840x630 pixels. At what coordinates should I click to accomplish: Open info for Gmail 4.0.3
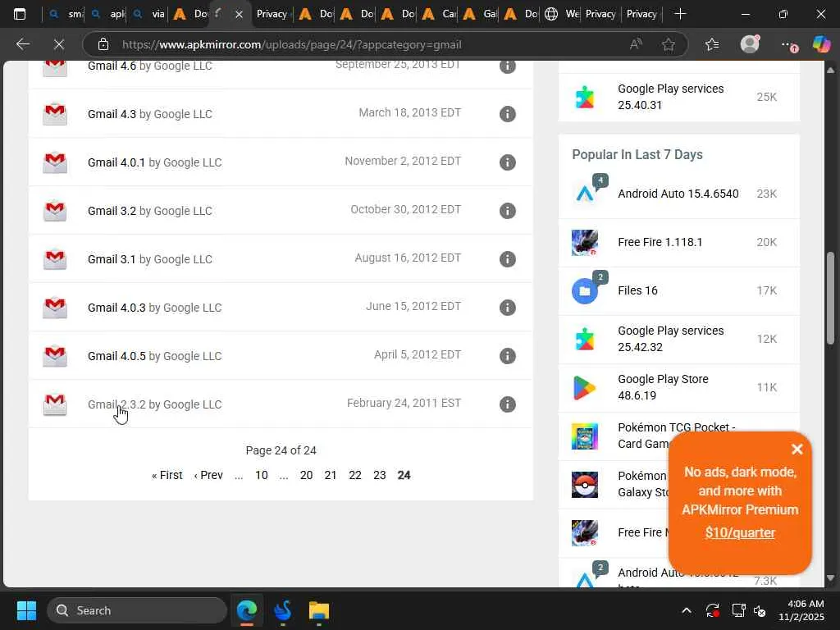(507, 308)
